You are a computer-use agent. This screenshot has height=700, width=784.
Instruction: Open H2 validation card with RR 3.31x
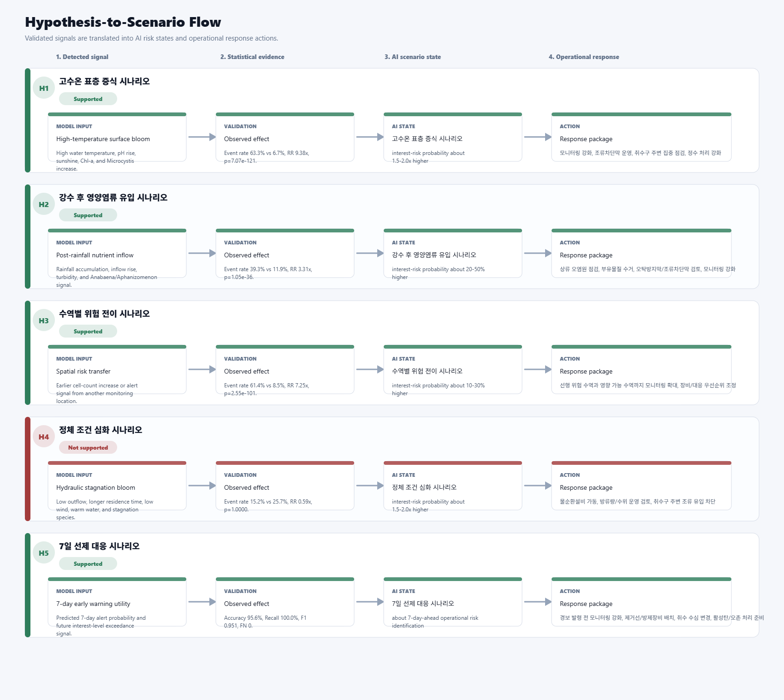(x=285, y=253)
